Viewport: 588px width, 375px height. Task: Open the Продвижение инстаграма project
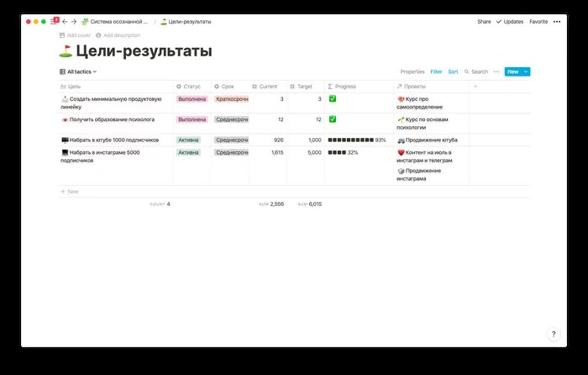tap(419, 175)
